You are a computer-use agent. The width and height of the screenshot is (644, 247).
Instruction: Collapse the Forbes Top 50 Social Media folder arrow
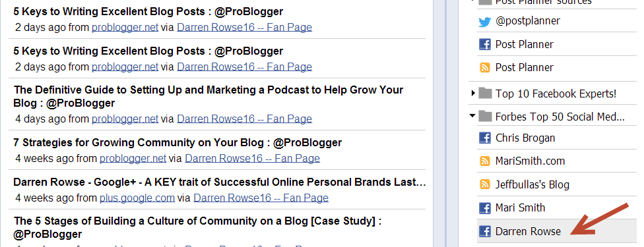coord(472,117)
